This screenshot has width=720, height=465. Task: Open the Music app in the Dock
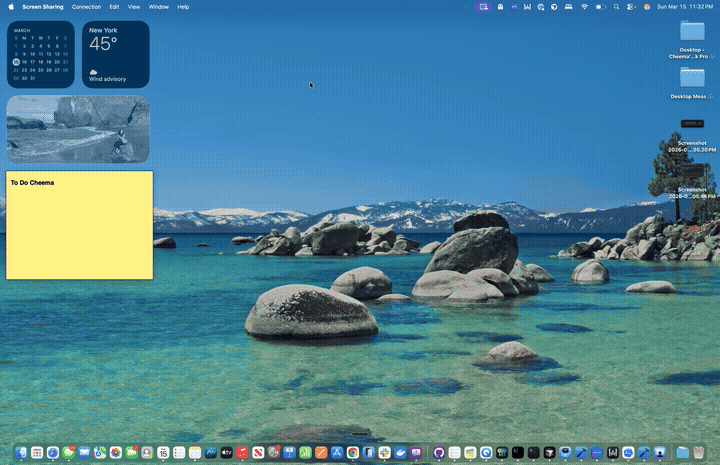242,453
